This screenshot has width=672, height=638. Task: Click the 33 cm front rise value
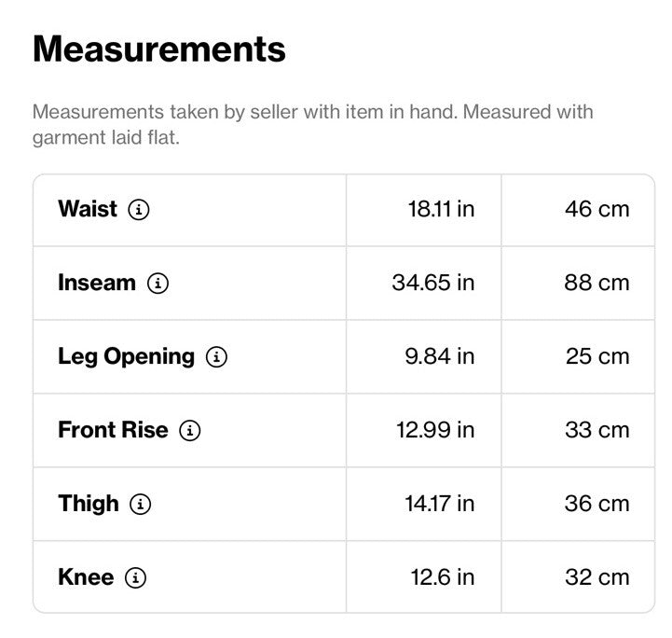click(x=597, y=430)
